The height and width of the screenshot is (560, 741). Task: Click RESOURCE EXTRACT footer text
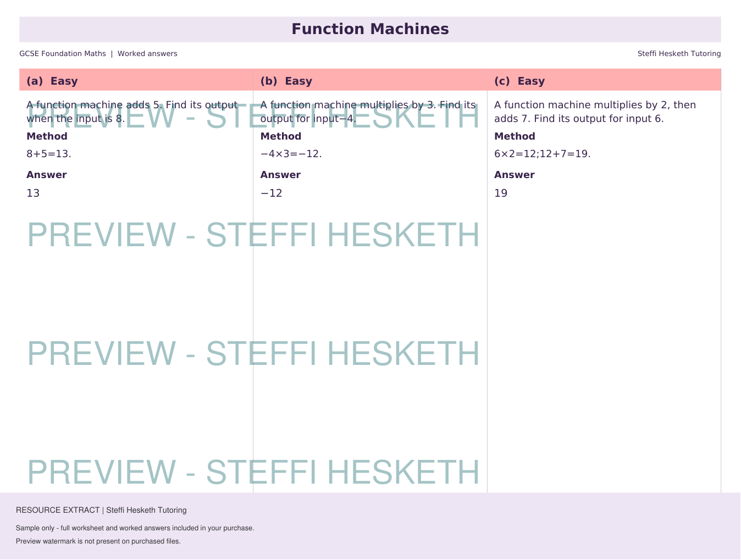click(x=101, y=510)
